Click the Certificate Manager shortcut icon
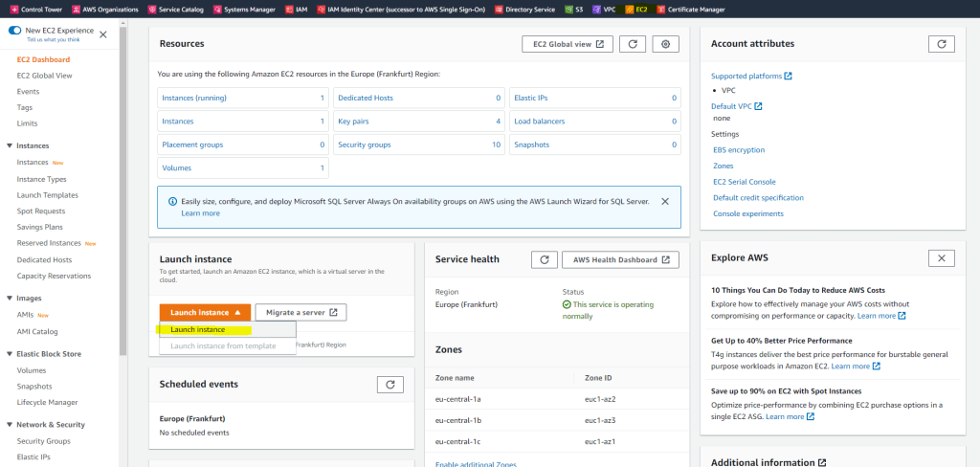The height and width of the screenshot is (467, 980). coord(659,9)
